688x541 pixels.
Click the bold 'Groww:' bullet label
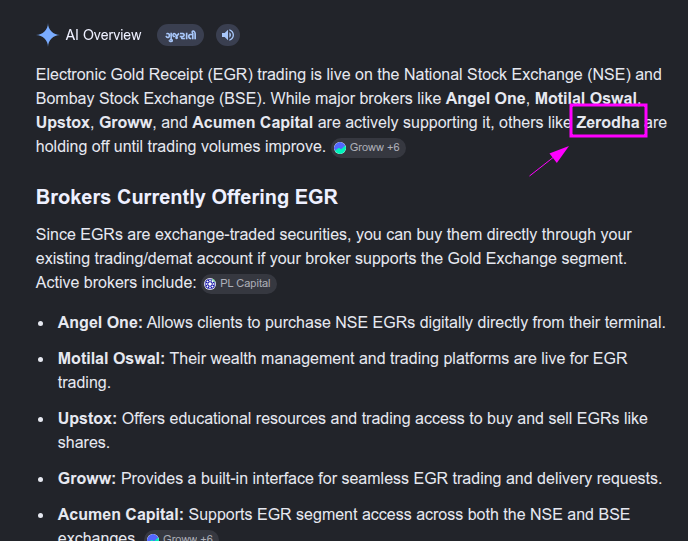[87, 478]
